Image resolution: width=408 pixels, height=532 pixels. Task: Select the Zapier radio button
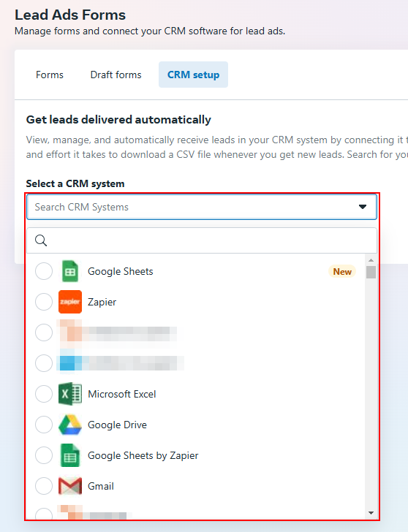tap(44, 302)
